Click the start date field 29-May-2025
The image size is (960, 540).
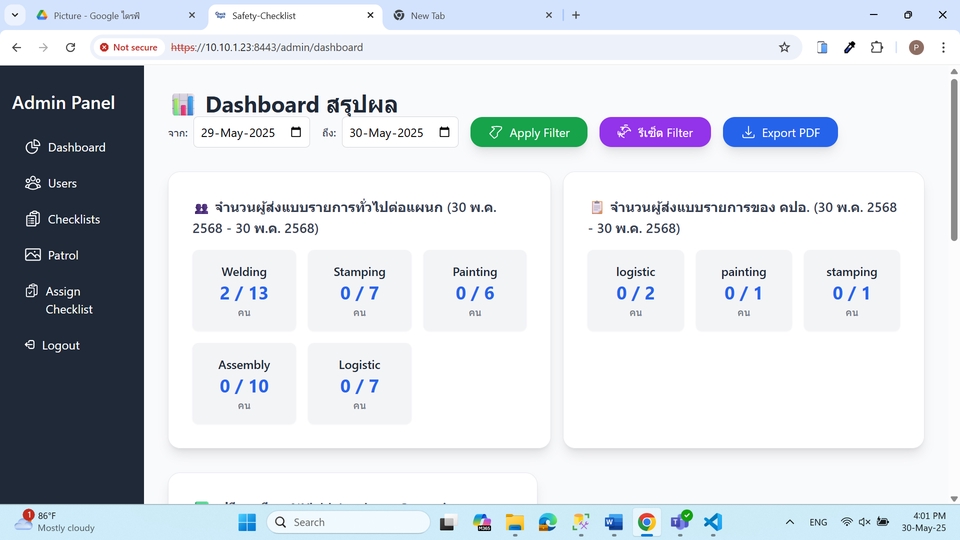coord(252,132)
